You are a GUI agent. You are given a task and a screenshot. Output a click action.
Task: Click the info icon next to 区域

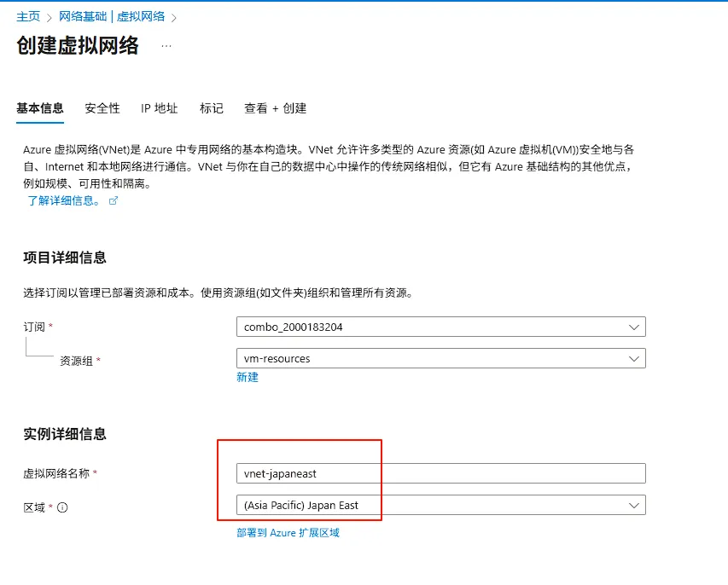(62, 507)
